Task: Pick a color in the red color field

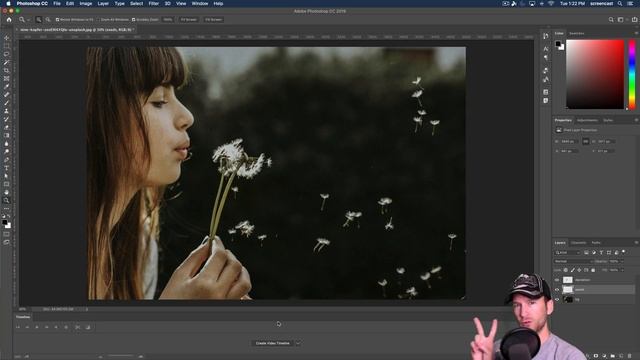Action: 595,74
